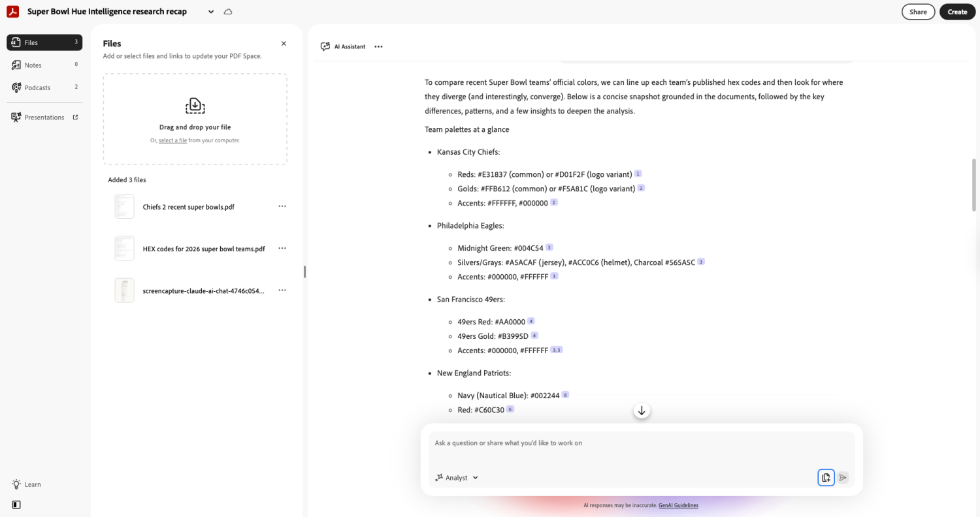Close the Files panel
Image resolution: width=980 pixels, height=517 pixels.
coord(284,44)
